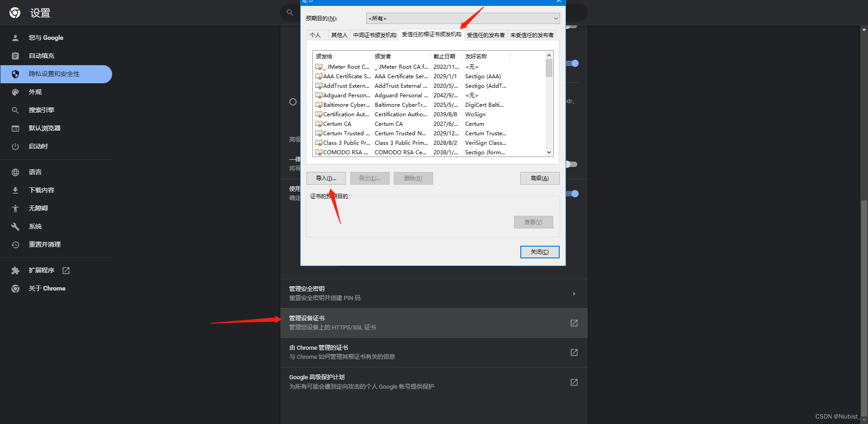Click the Chrome icon for 关于 Chrome
Viewport: 868px width, 424px height.
15,288
